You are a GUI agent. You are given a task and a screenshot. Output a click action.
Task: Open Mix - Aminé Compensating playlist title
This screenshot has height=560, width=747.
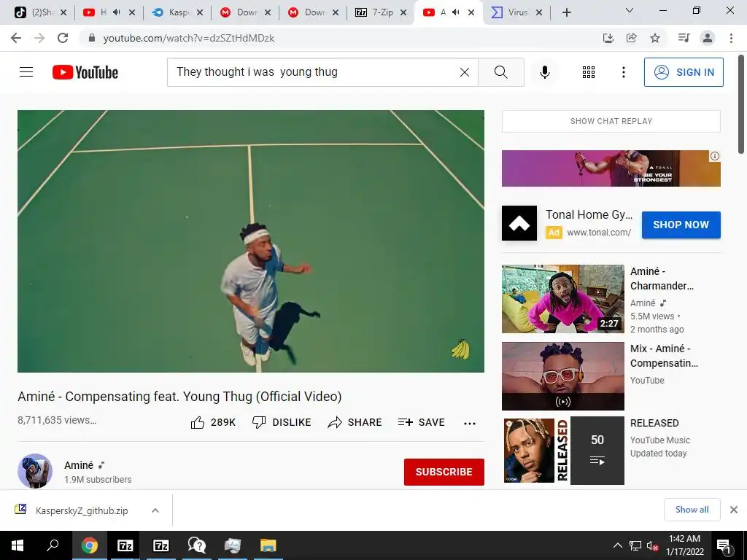tap(664, 356)
